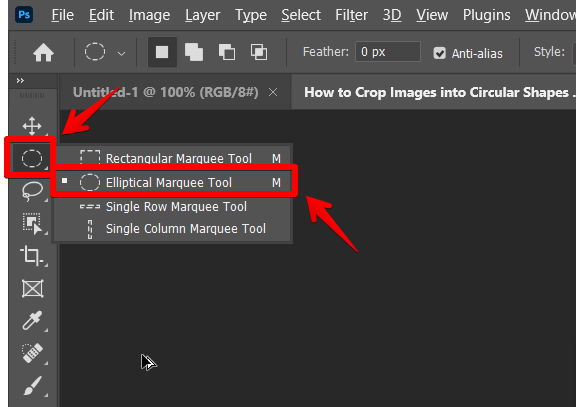
Task: Toggle the Anti-alias checkbox
Action: 439,53
